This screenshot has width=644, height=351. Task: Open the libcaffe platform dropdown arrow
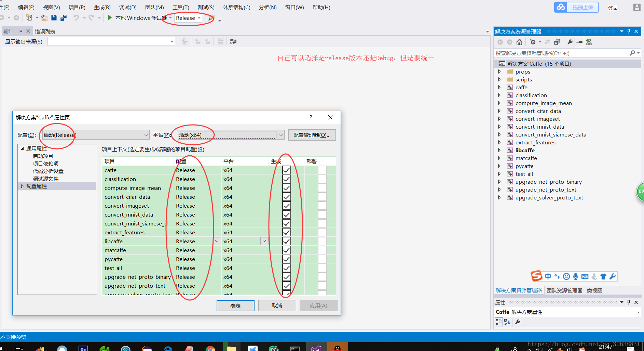point(264,241)
